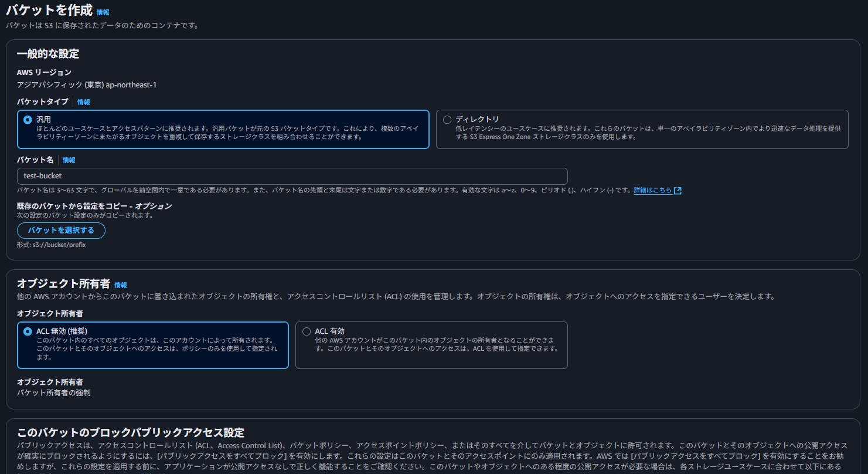The width and height of the screenshot is (868, 474).
Task: Open 情報 link next to バケット名 label
Action: coord(69,160)
